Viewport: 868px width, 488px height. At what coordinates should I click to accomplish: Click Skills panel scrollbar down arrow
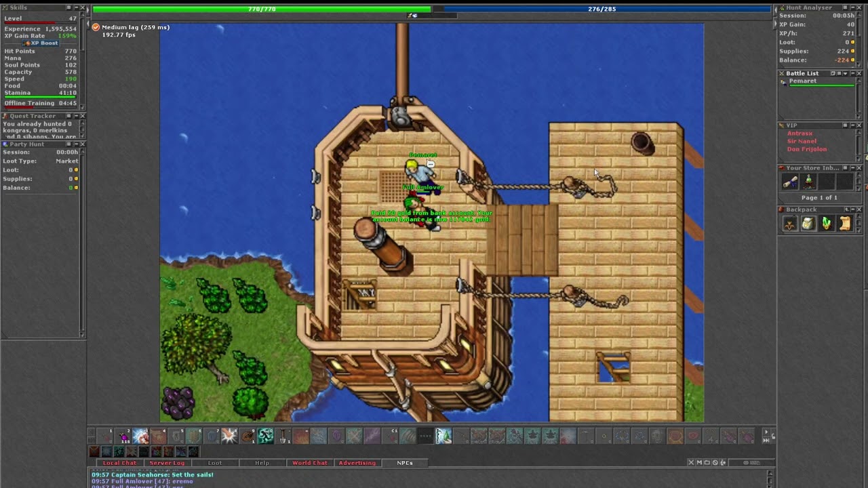(83, 107)
